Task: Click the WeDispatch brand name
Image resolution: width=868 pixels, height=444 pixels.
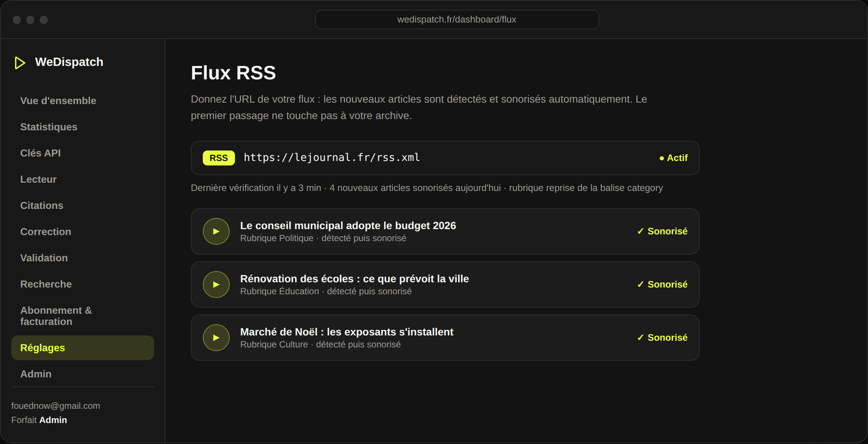Action: pyautogui.click(x=69, y=62)
